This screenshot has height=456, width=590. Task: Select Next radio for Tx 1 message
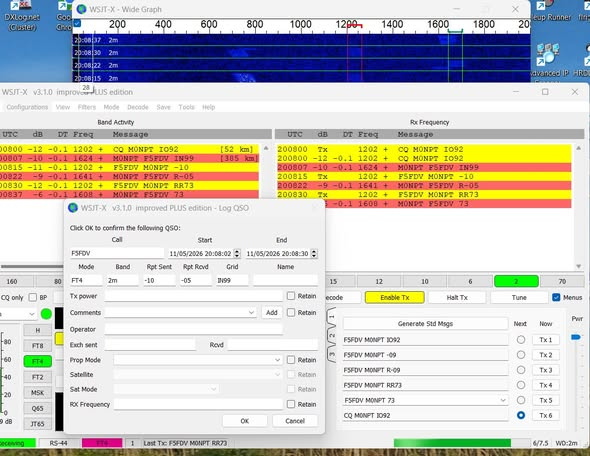tap(521, 340)
